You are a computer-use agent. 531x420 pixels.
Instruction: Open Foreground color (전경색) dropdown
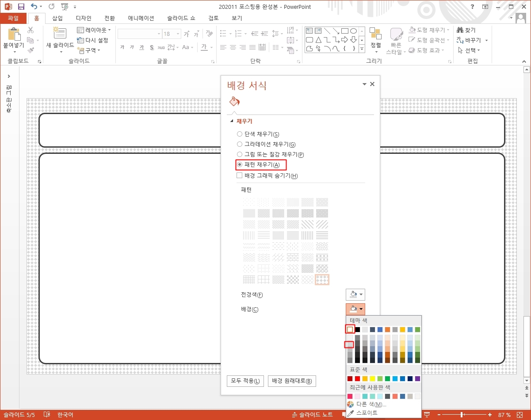tap(355, 294)
